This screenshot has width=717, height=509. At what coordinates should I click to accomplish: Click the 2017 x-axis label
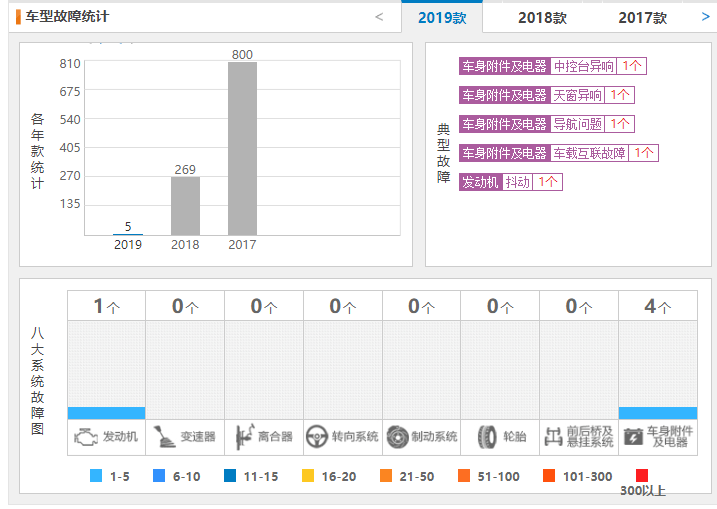click(242, 245)
